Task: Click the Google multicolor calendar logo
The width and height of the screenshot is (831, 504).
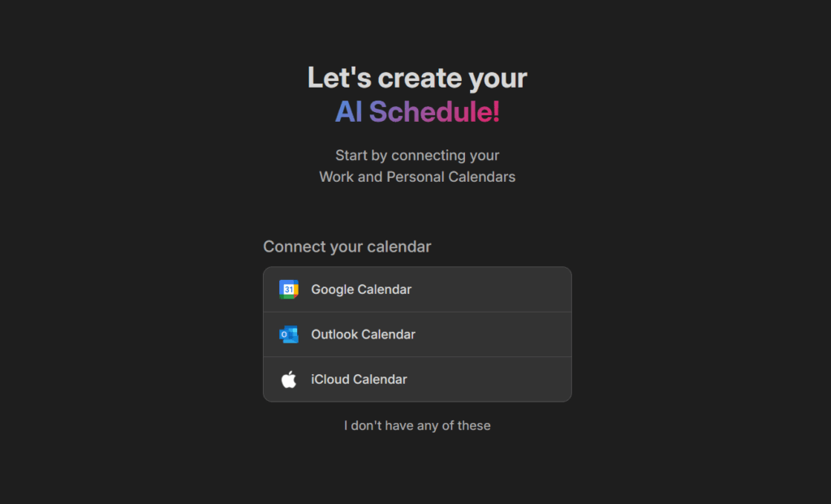Action: (x=289, y=289)
